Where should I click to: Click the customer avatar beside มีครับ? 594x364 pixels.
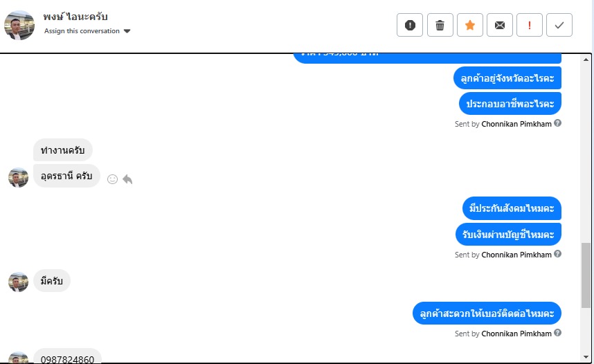(x=18, y=282)
